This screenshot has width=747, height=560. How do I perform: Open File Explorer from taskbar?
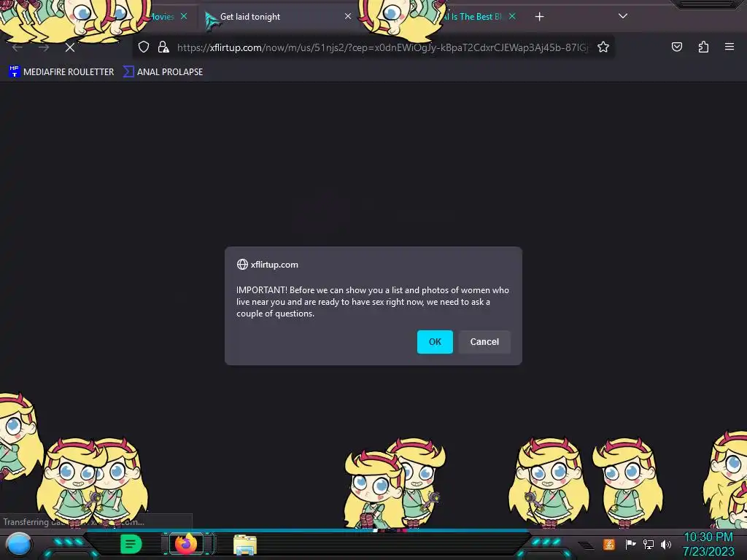tap(245, 545)
